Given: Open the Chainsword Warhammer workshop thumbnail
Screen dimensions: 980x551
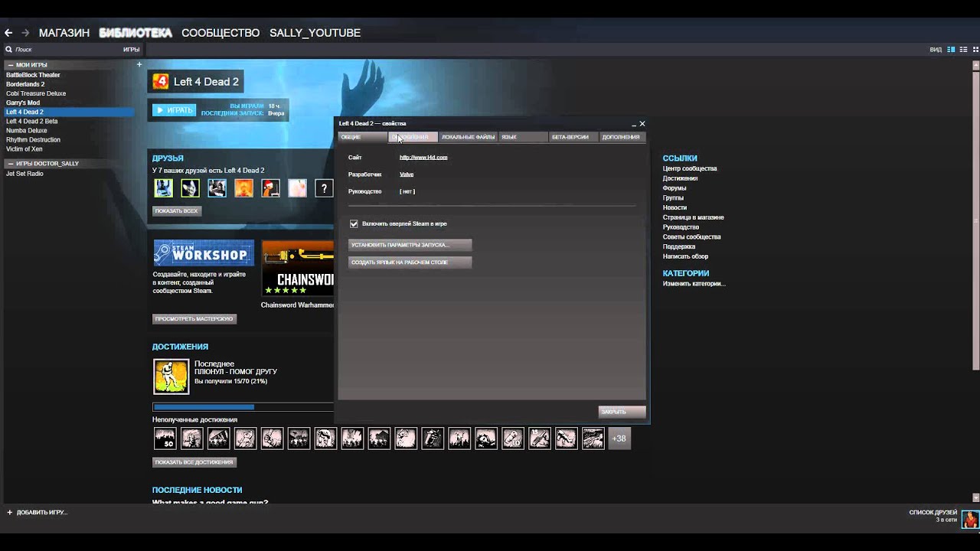Looking at the screenshot, I should (x=298, y=269).
